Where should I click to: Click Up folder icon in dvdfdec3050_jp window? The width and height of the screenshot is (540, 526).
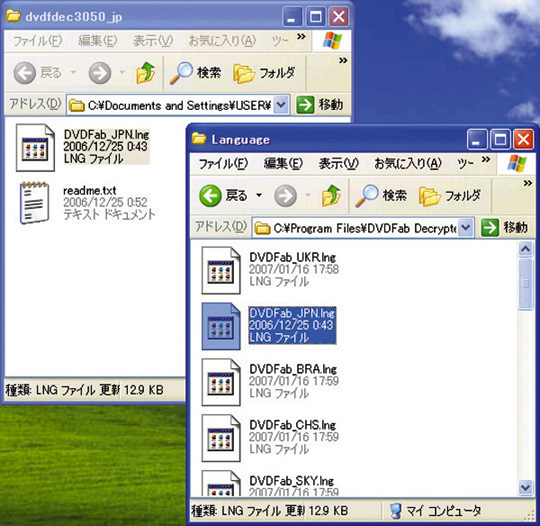point(146,73)
